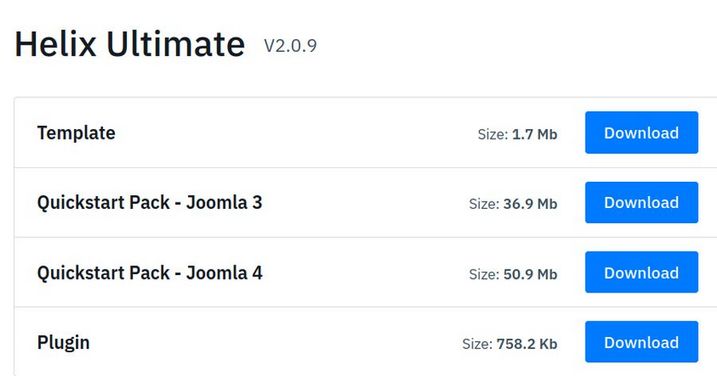Click the Template row title
The image size is (717, 376).
76,133
